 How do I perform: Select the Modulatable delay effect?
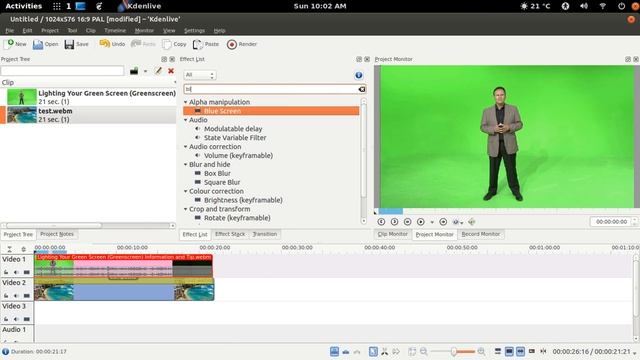[x=233, y=129]
